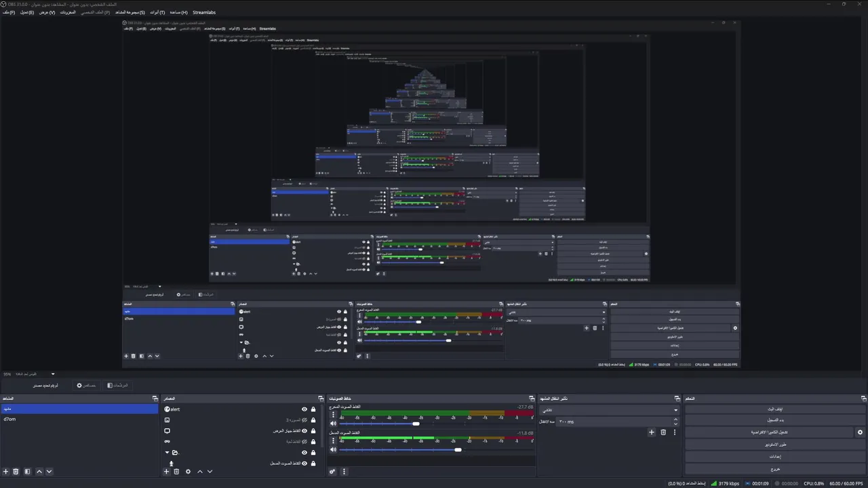This screenshot has width=868, height=488.
Task: Hide the alert source using its eye icon
Action: point(304,409)
